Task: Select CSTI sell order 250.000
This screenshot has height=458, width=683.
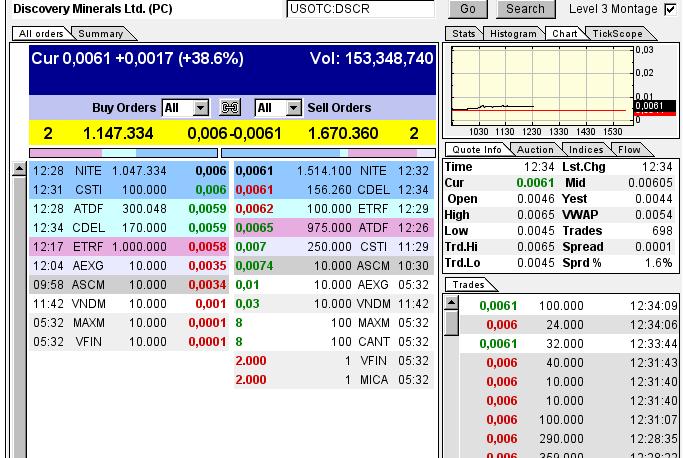Action: click(x=334, y=247)
